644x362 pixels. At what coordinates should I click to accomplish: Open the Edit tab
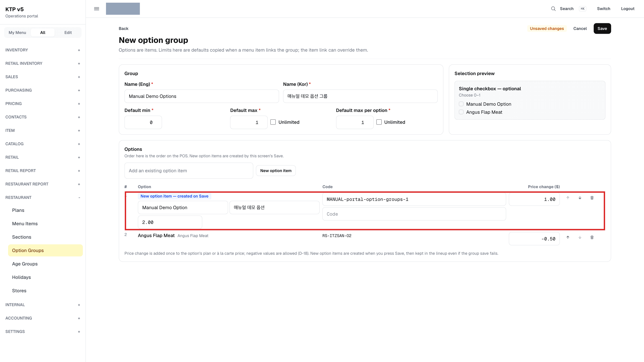click(68, 32)
